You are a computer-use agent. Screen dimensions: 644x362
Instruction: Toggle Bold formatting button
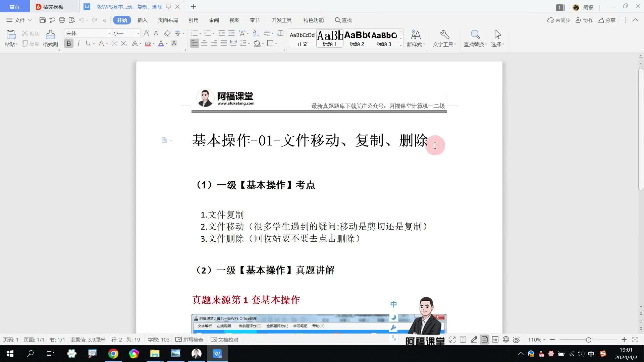pos(69,43)
